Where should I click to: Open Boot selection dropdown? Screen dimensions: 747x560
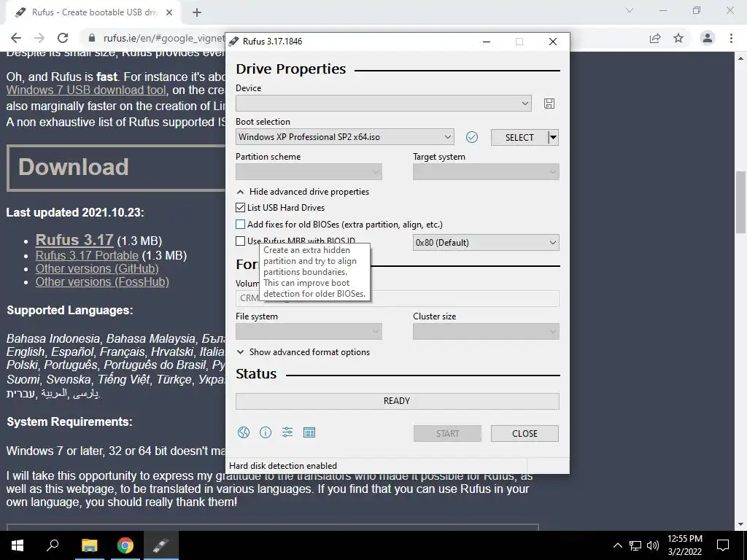[345, 137]
